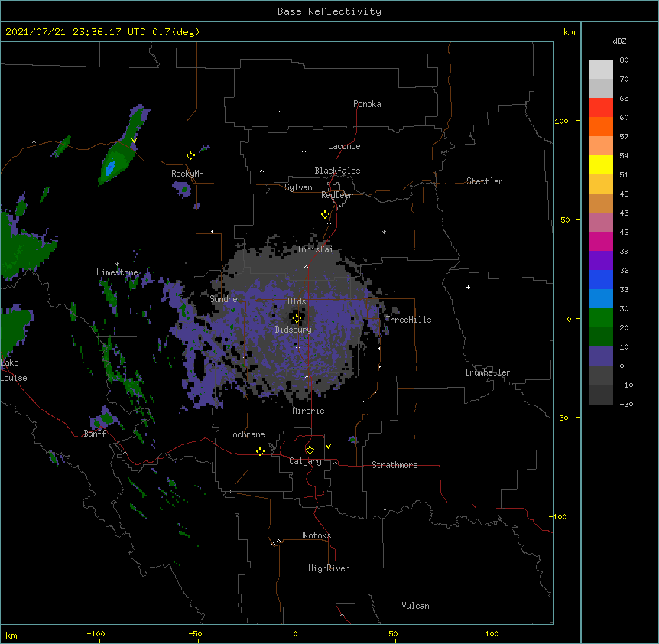Click the HighRiver town label

[329, 568]
